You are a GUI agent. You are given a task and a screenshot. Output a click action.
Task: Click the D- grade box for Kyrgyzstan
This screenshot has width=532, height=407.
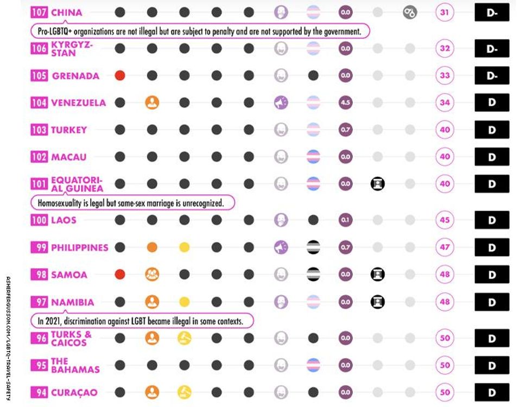click(492, 48)
